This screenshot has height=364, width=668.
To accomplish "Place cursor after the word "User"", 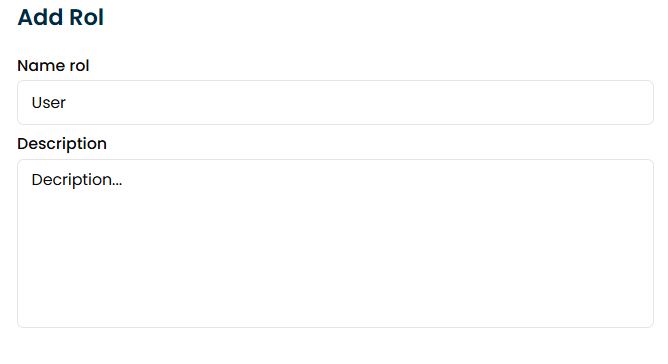I will pos(66,103).
